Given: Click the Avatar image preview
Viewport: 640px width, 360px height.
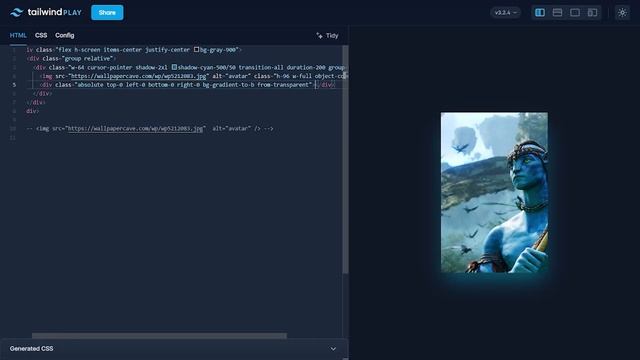Looking at the screenshot, I should 494,193.
